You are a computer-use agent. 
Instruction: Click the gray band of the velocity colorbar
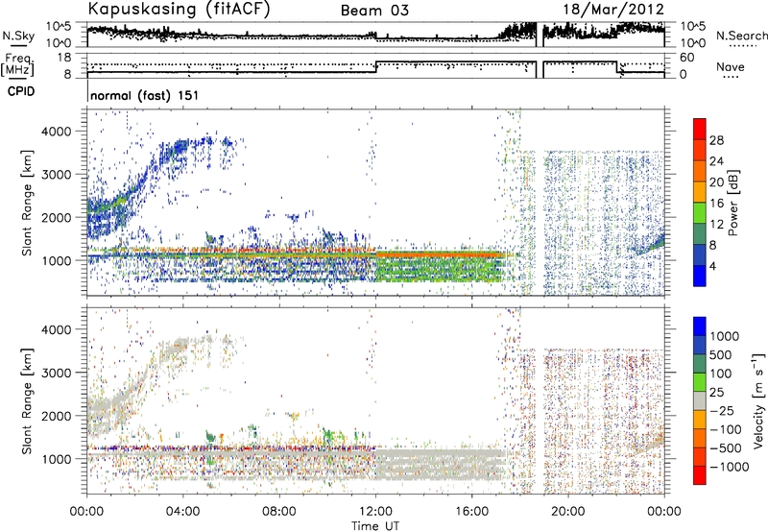(x=700, y=400)
